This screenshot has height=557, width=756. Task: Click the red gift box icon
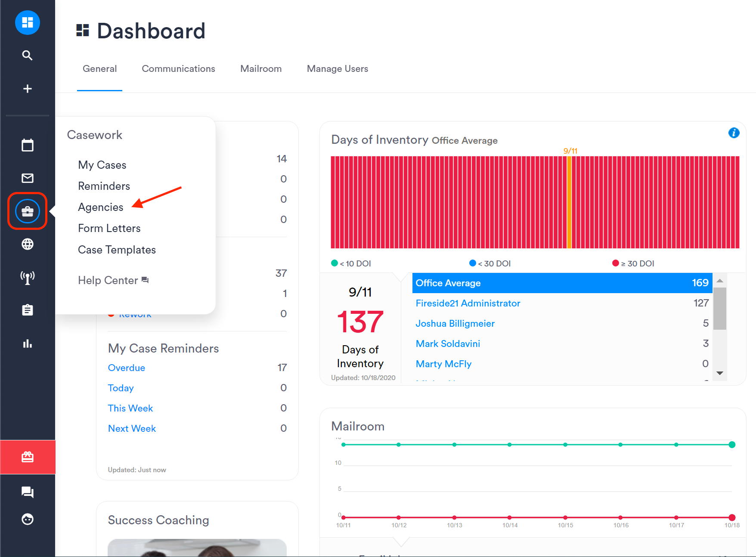[28, 457]
